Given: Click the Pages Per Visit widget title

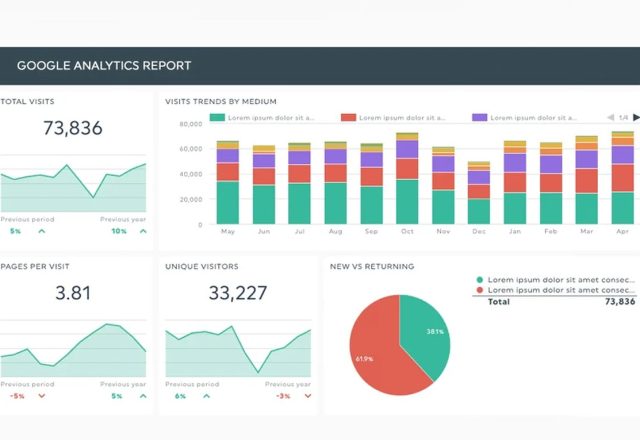Looking at the screenshot, I should [x=35, y=267].
